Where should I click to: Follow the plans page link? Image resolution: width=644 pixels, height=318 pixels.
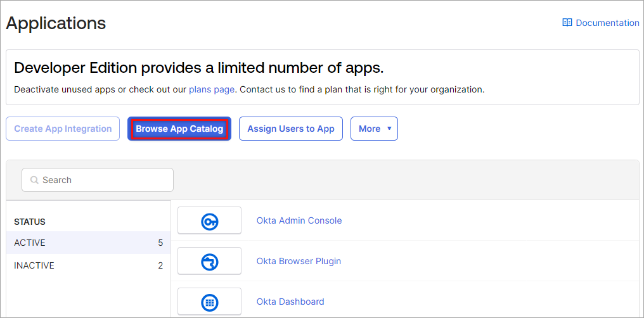pyautogui.click(x=212, y=89)
